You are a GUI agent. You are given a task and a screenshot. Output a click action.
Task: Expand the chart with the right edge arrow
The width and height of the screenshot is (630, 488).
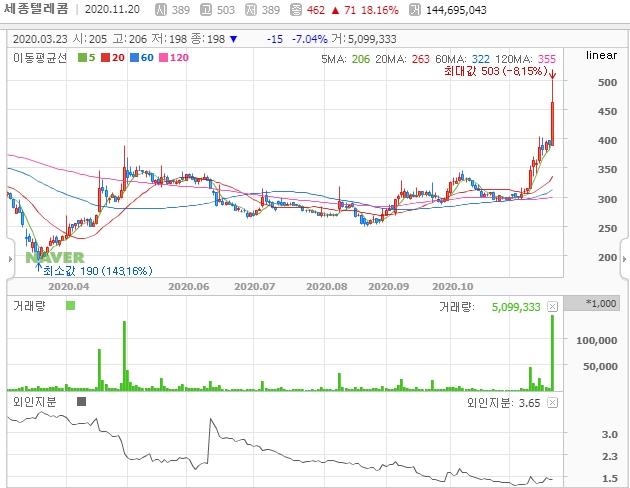pos(624,259)
